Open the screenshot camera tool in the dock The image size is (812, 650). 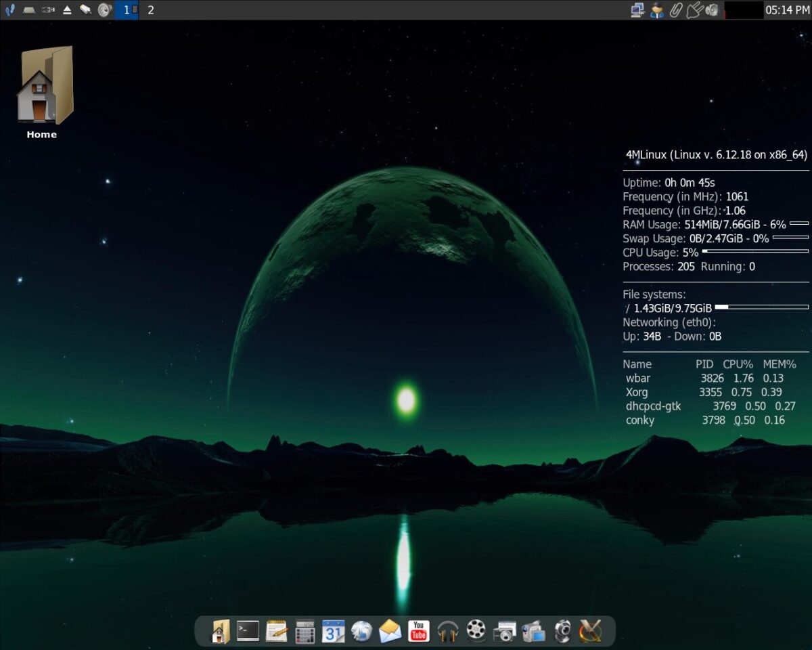click(504, 631)
